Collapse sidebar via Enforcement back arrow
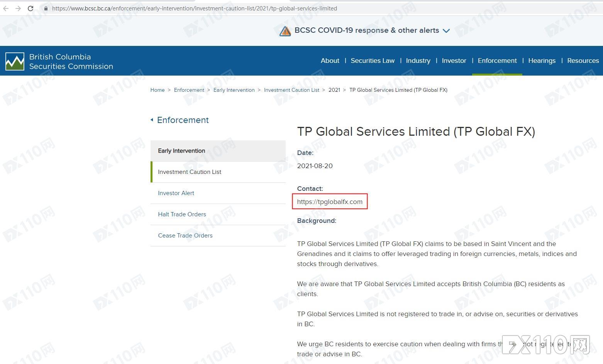 point(152,120)
